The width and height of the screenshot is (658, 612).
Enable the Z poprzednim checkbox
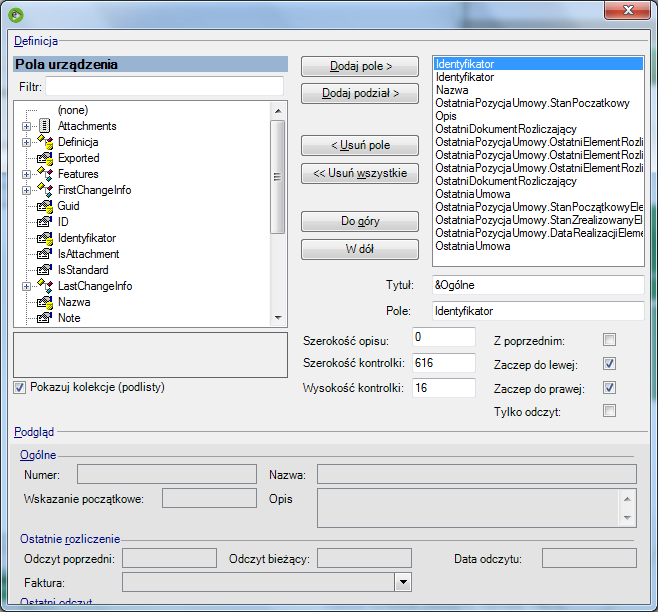[x=609, y=340]
